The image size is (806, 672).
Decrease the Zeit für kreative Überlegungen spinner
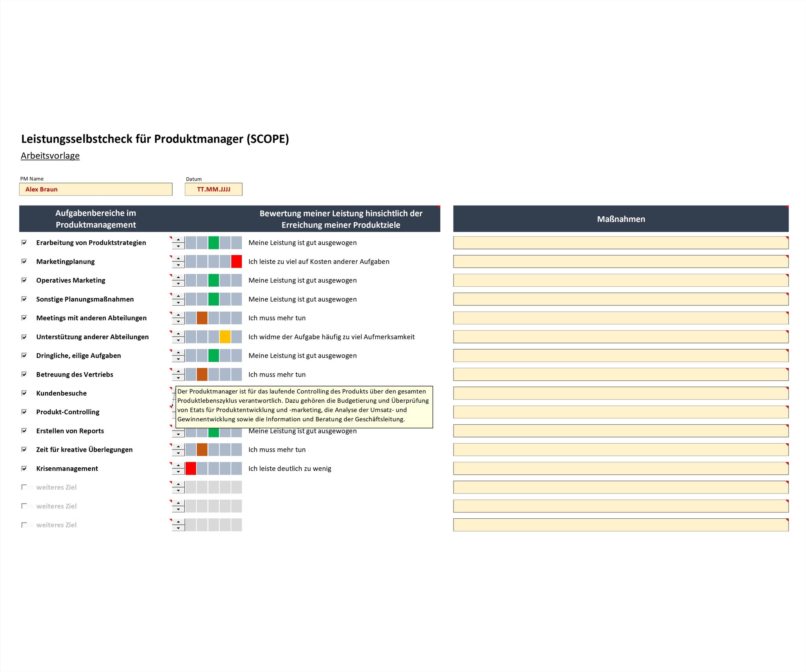click(178, 453)
